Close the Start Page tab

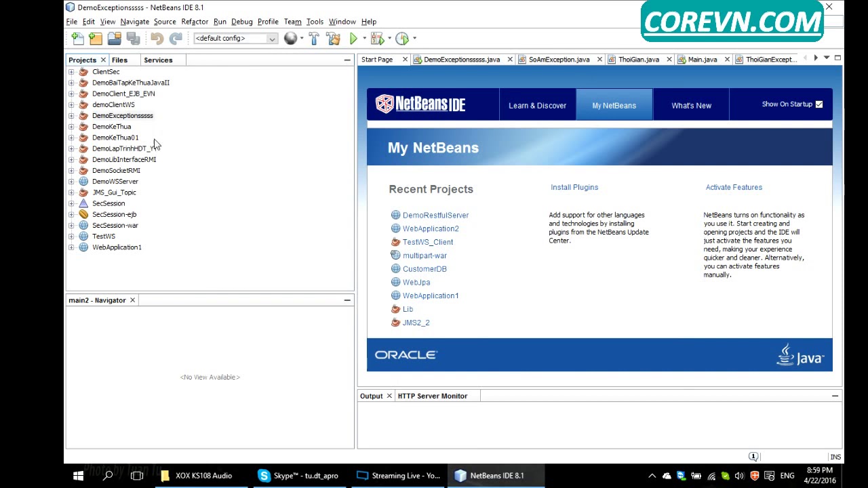[x=405, y=60]
